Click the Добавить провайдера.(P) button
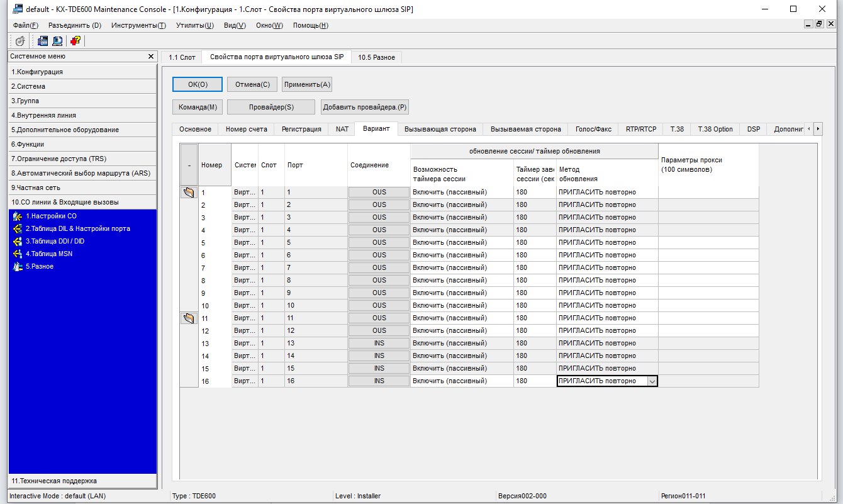The image size is (843, 504). tap(366, 107)
